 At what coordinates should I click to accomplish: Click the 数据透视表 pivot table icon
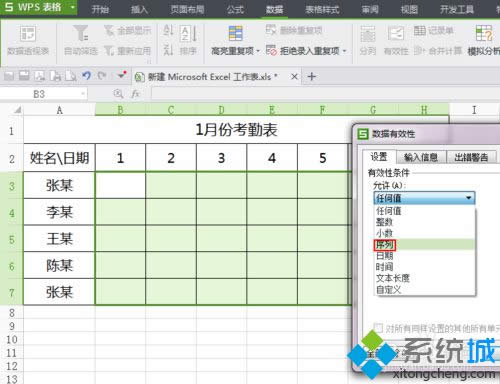pos(28,34)
